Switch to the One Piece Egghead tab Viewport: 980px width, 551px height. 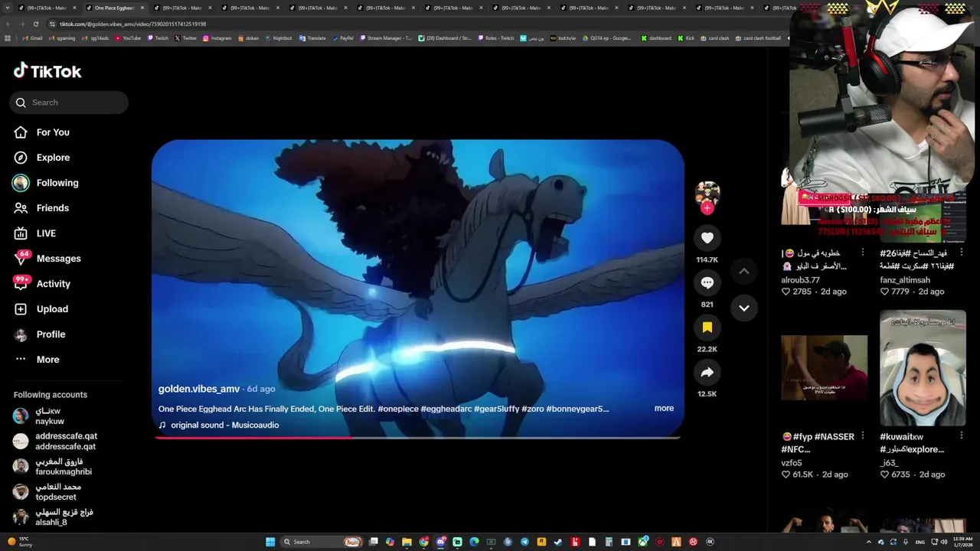tap(113, 8)
